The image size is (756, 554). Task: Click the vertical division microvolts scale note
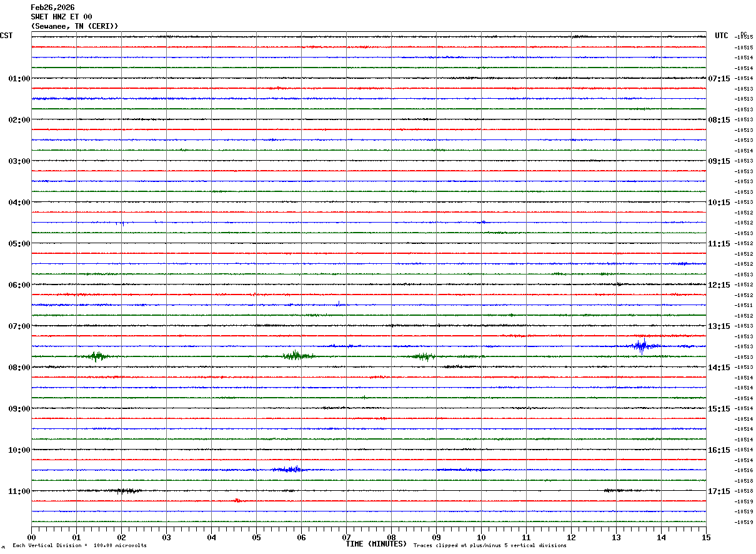(79, 546)
